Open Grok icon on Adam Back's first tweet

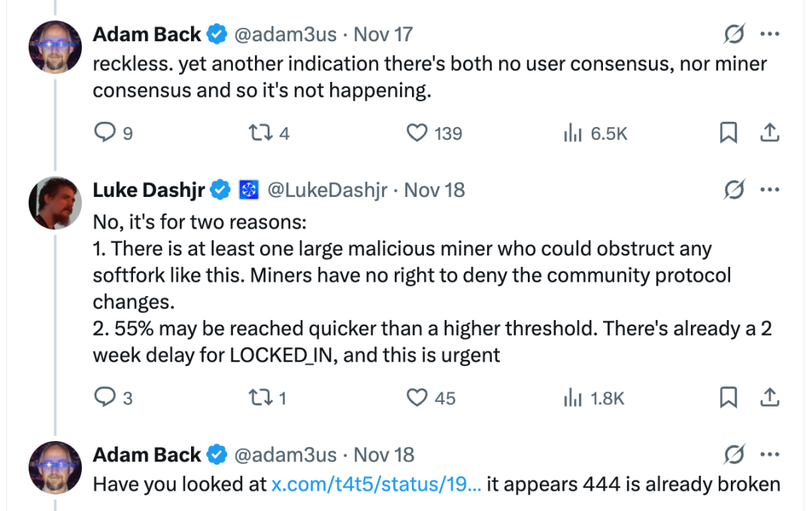coord(733,35)
